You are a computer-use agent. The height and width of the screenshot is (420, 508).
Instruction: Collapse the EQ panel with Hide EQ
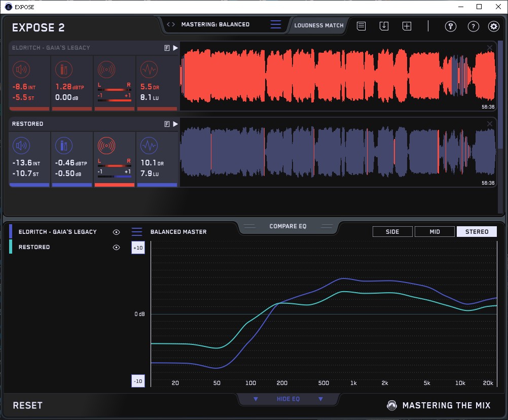288,399
